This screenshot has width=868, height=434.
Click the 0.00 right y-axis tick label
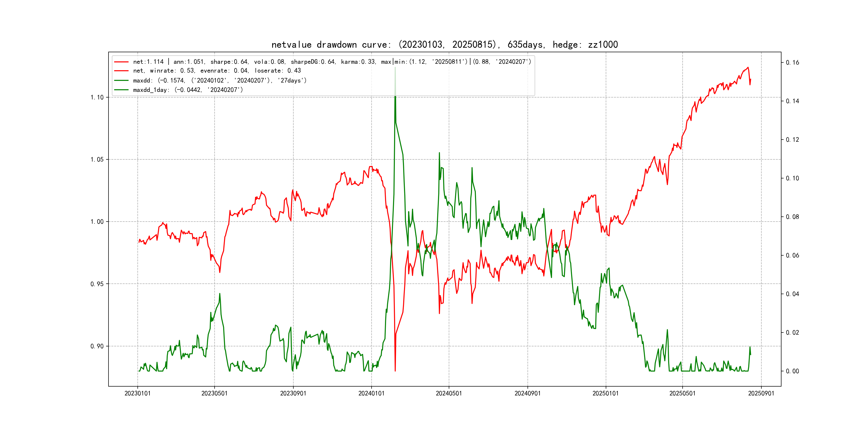[x=792, y=371]
